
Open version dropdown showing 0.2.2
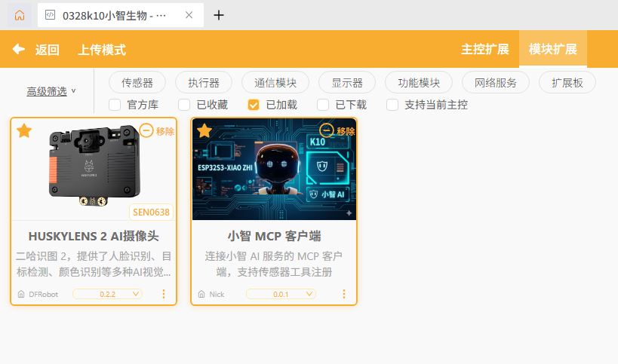click(107, 294)
